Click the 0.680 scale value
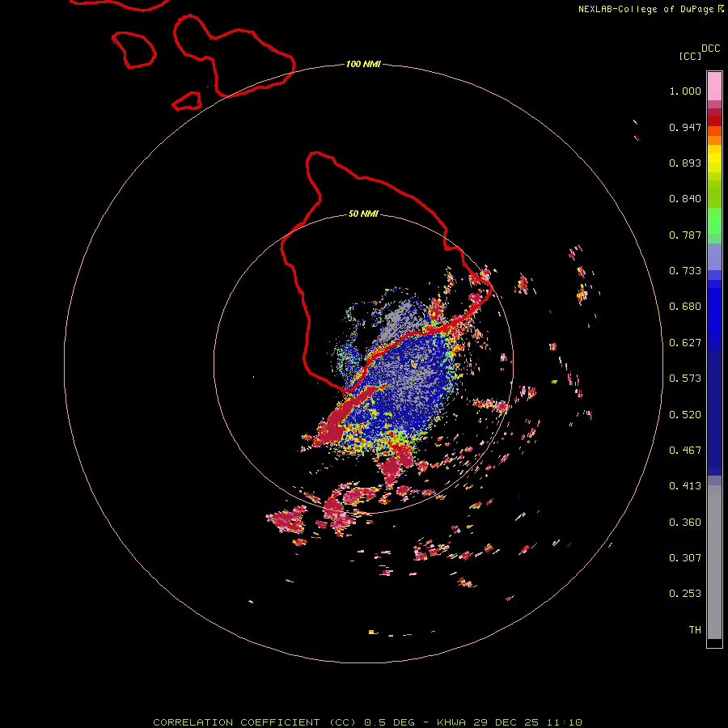 click(685, 307)
